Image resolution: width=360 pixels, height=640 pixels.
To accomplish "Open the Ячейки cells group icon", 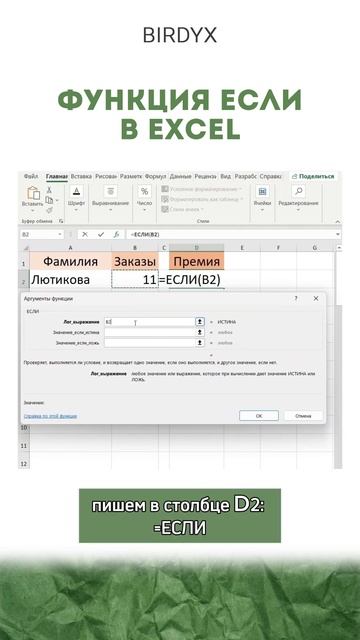I will tap(262, 191).
